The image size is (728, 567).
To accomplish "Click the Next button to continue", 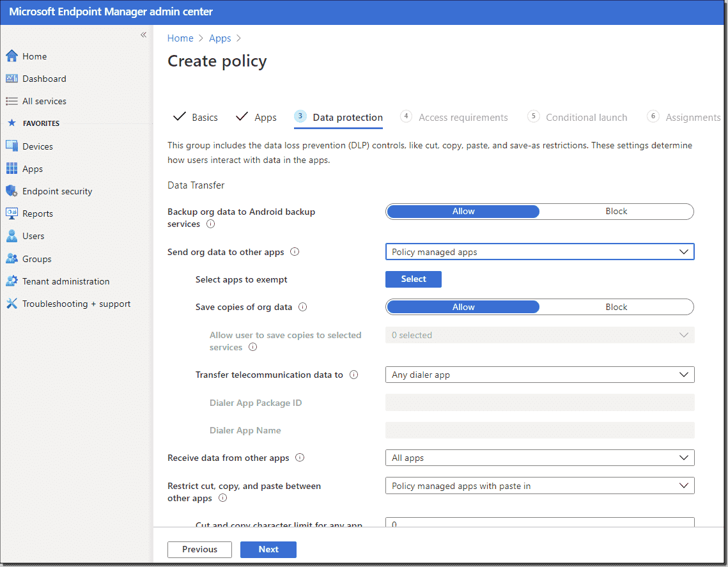I will pos(268,549).
